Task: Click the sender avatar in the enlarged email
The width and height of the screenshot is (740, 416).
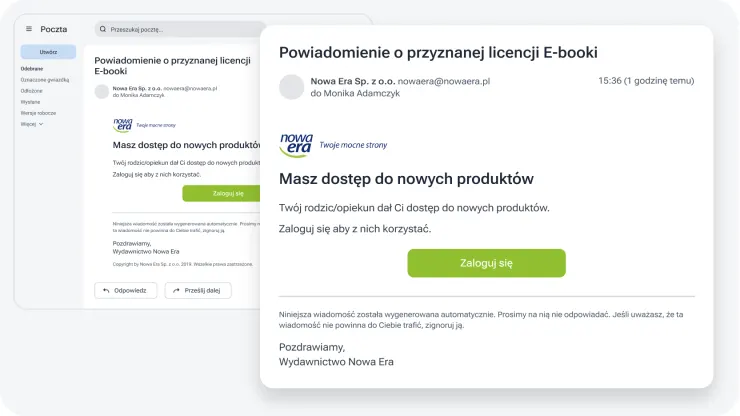Action: coord(291,86)
